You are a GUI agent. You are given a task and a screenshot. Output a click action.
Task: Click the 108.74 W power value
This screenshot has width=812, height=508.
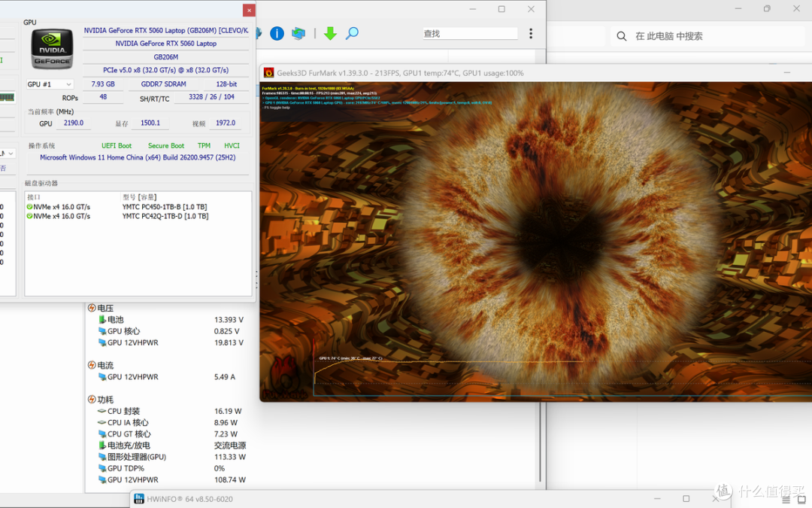[x=230, y=479]
